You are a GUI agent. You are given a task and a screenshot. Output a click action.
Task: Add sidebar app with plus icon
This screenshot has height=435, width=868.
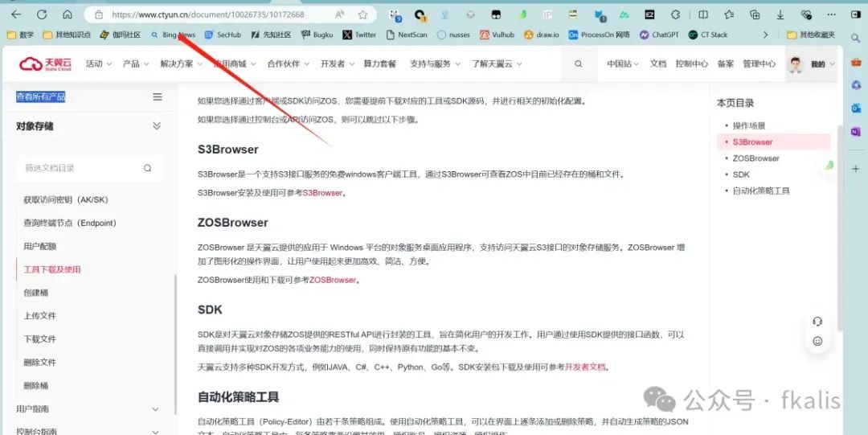coord(856,169)
